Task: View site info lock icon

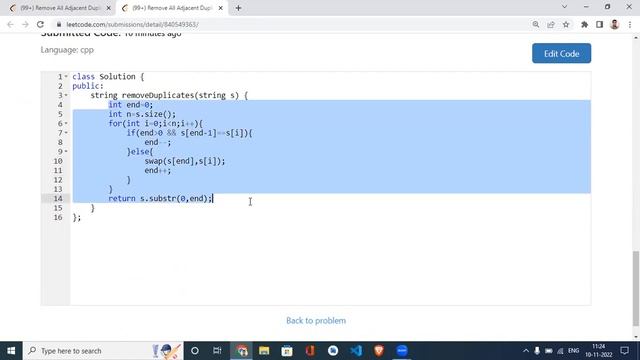Action: click(59, 24)
